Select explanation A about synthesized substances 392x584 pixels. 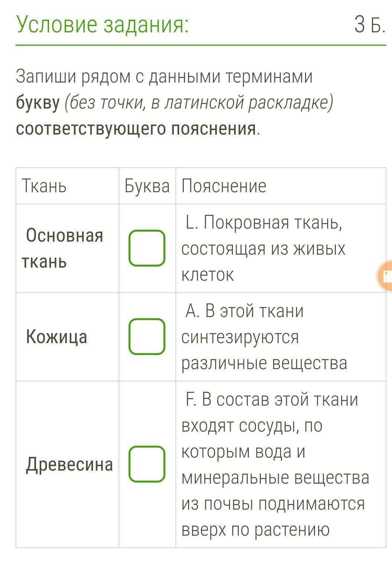coord(264,337)
